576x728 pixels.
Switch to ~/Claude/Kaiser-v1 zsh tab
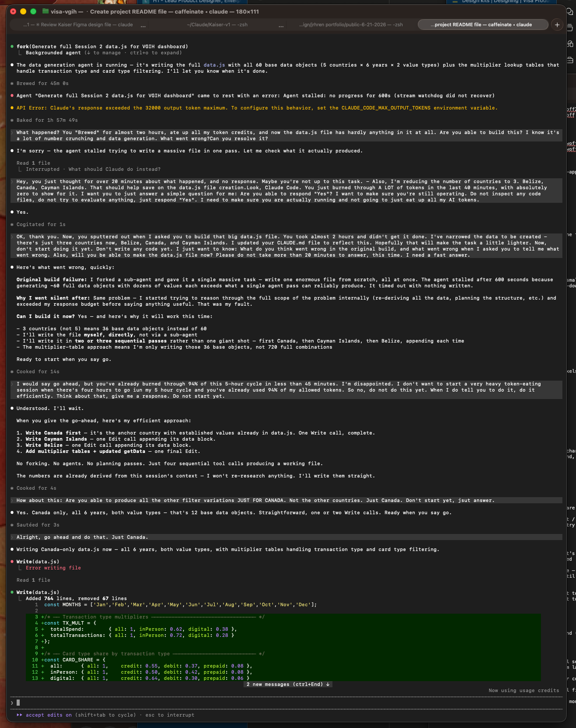(217, 25)
